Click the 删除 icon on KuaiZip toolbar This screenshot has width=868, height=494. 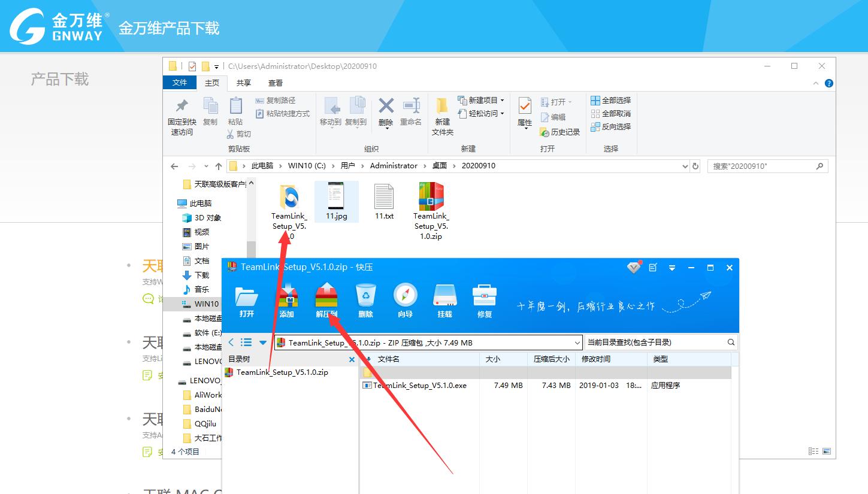coord(365,299)
